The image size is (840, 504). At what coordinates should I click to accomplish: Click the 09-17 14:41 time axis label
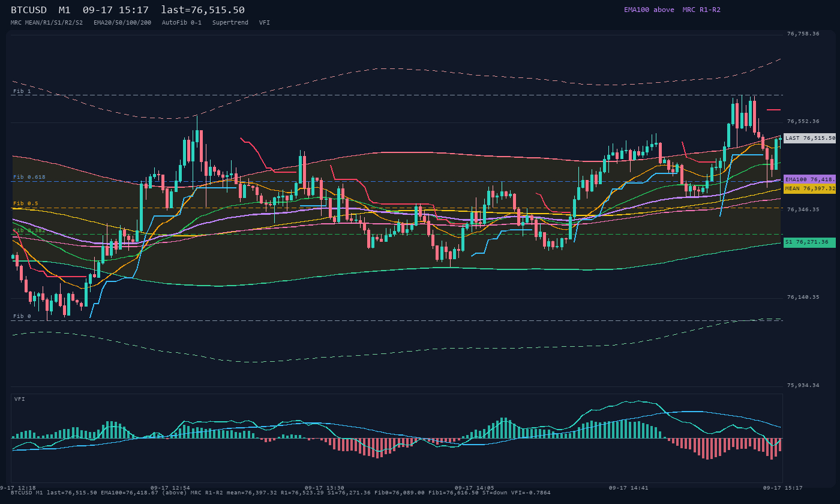[x=629, y=488]
